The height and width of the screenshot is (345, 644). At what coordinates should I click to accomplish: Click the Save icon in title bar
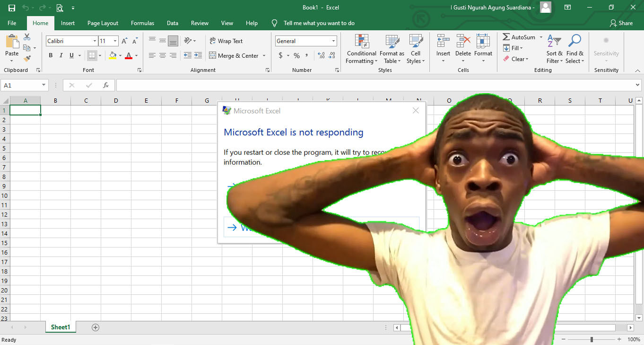pyautogui.click(x=12, y=8)
